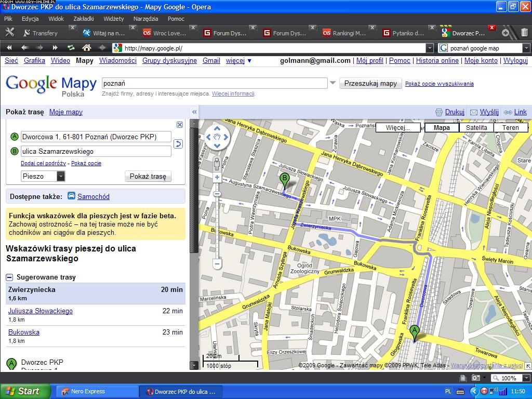Switch map view to Satelita
Screen dimensions: 532x399
click(476, 128)
